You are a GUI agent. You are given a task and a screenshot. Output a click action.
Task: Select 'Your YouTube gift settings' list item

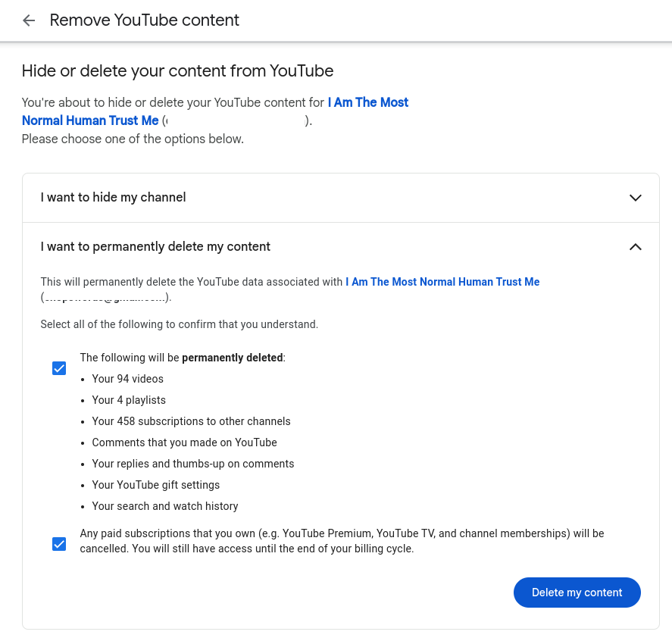[155, 485]
